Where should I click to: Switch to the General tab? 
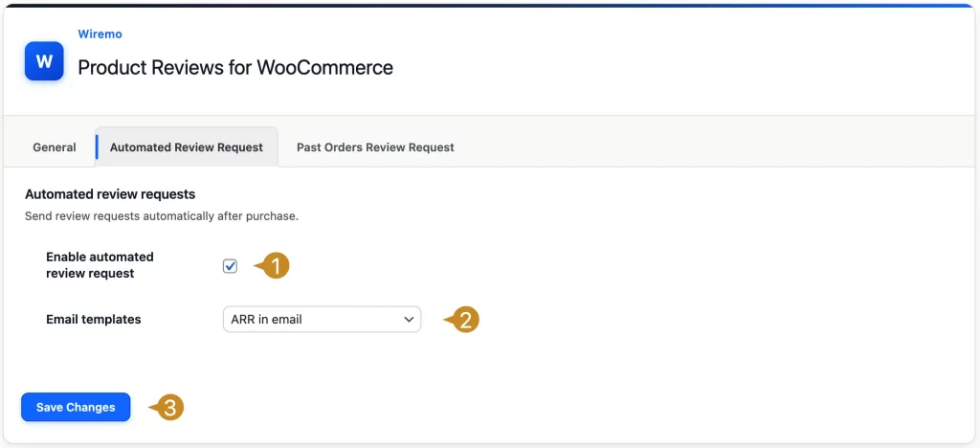click(x=55, y=147)
